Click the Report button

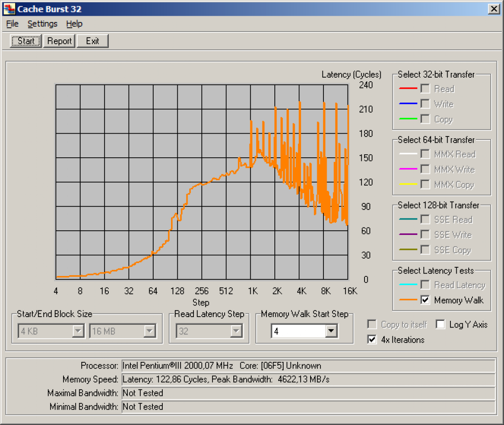click(x=59, y=41)
